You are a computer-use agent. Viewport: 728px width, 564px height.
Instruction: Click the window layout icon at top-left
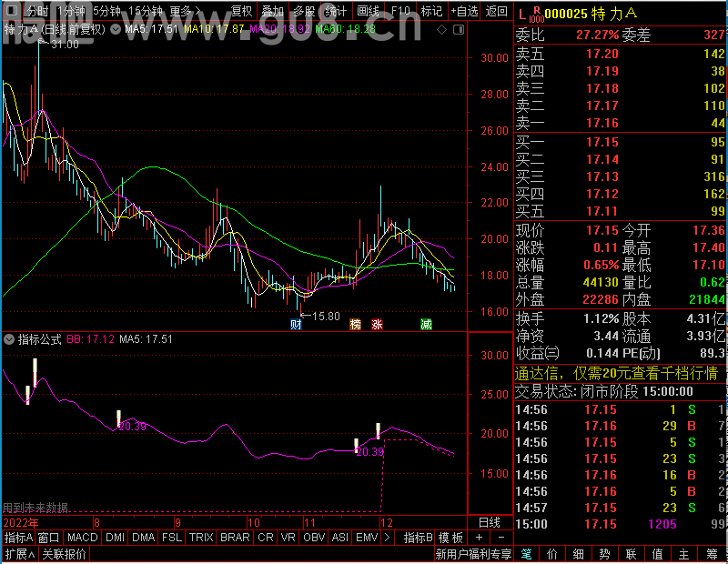(x=12, y=10)
